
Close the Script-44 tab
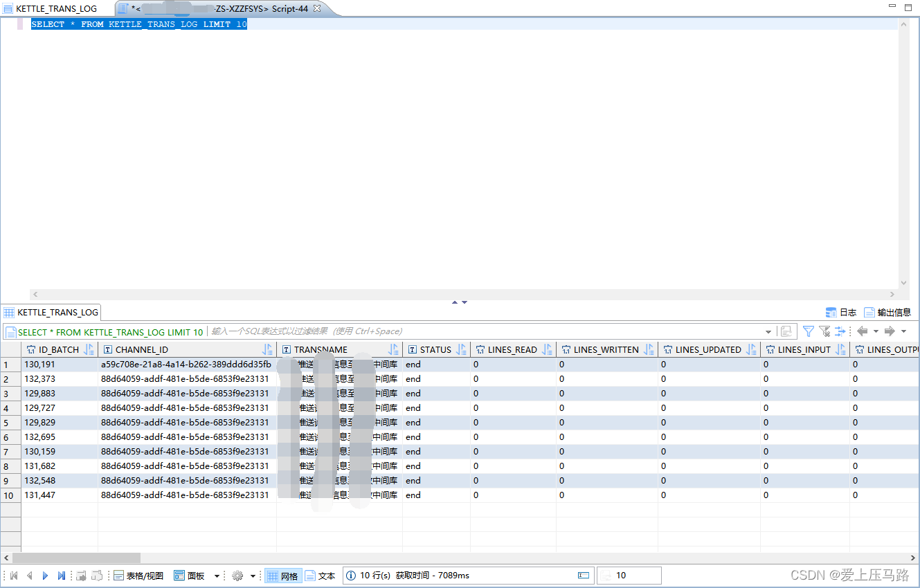coord(316,9)
